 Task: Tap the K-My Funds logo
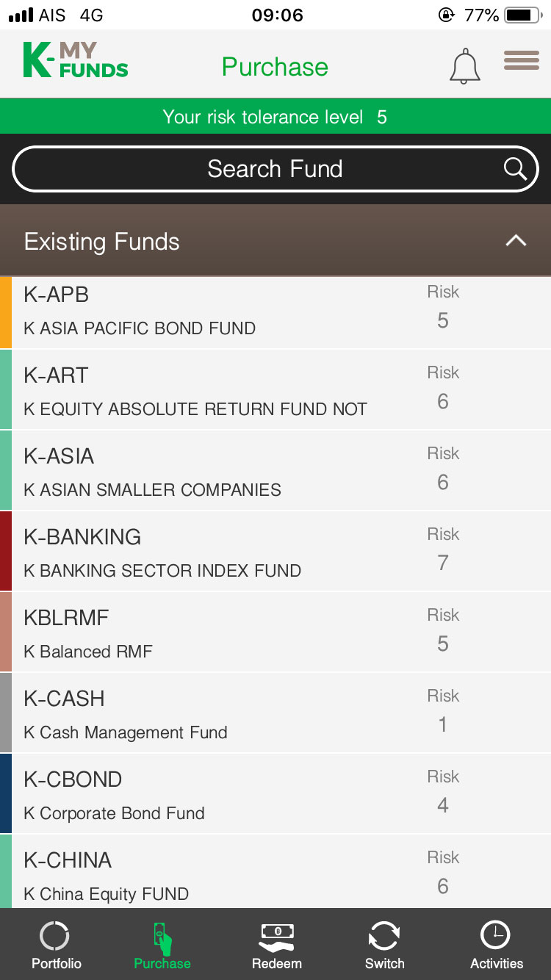pyautogui.click(x=76, y=61)
